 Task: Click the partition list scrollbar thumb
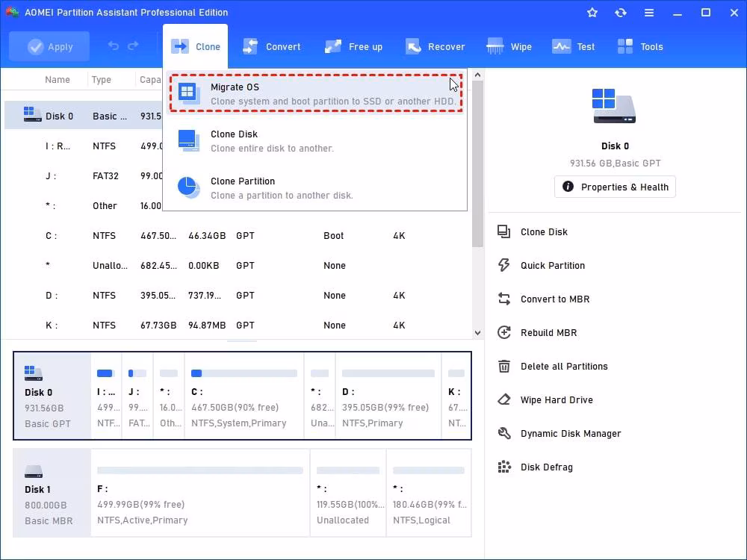coord(477,164)
